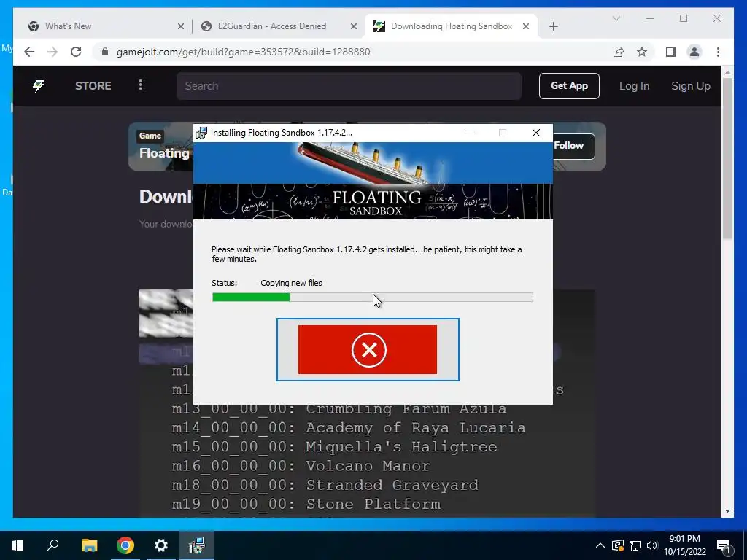
Task: Click the Get App button
Action: (569, 86)
